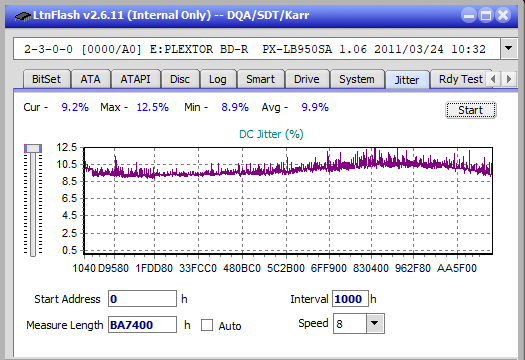The image size is (525, 360).
Task: Switch to the BitSet tab
Action: pos(47,79)
